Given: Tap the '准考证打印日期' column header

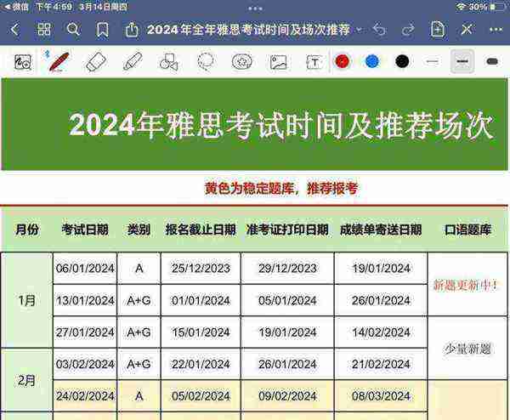Looking at the screenshot, I should pos(287,230).
